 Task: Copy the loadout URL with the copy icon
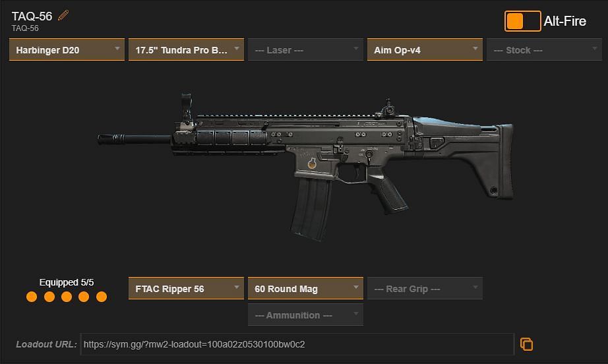[526, 344]
